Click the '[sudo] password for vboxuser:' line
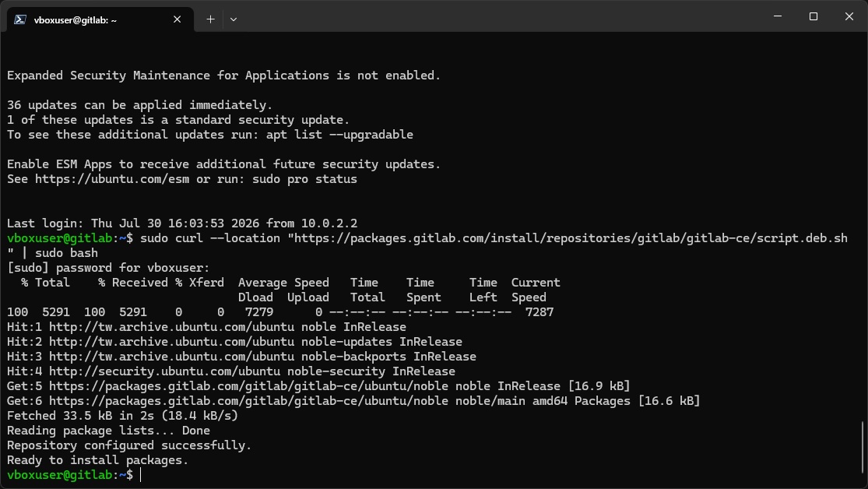This screenshot has height=489, width=868. point(108,268)
